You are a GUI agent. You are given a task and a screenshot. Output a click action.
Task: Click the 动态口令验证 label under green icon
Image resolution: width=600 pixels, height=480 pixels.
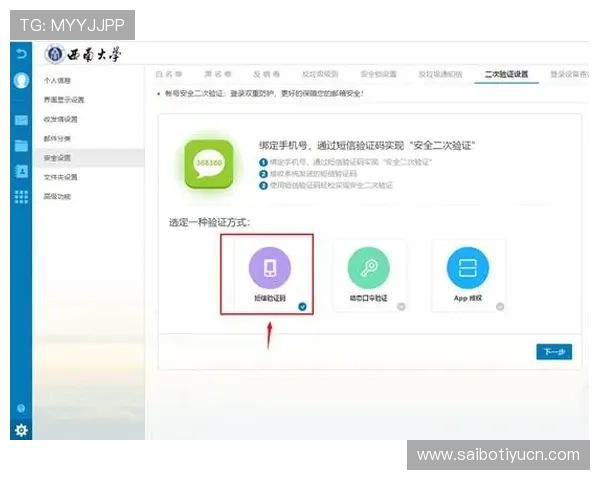[368, 298]
